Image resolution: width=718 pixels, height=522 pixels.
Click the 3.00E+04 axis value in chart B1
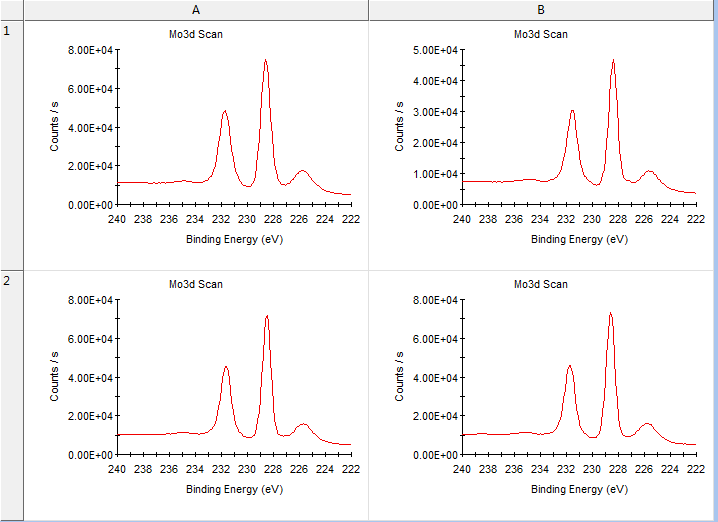(435, 112)
